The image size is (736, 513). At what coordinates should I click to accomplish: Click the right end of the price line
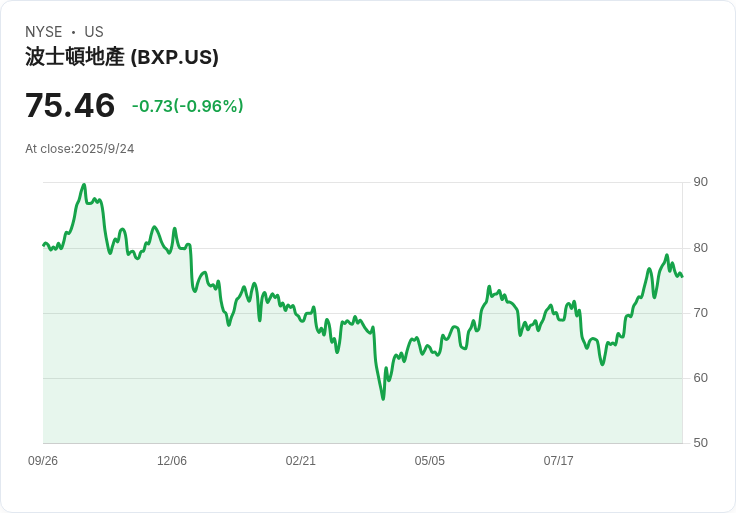pos(682,276)
